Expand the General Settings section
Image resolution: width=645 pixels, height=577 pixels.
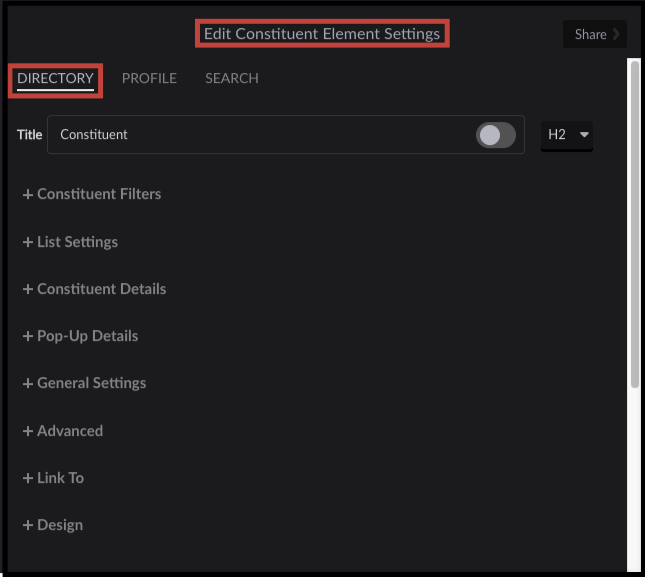click(84, 383)
